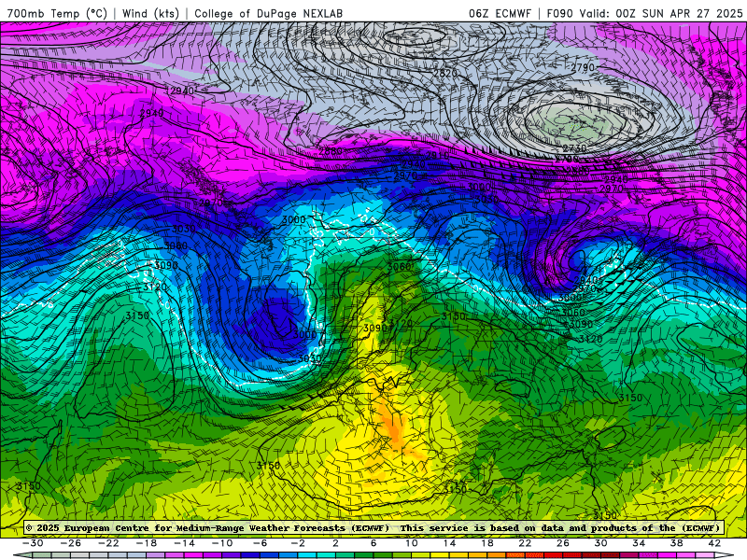747x560 pixels.
Task: Click the 18 color scale label
Action: click(x=486, y=543)
